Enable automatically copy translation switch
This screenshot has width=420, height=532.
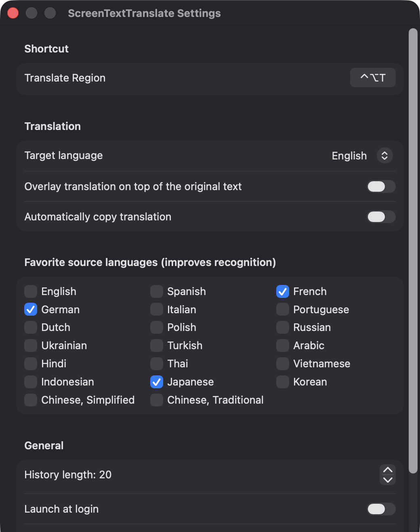381,217
